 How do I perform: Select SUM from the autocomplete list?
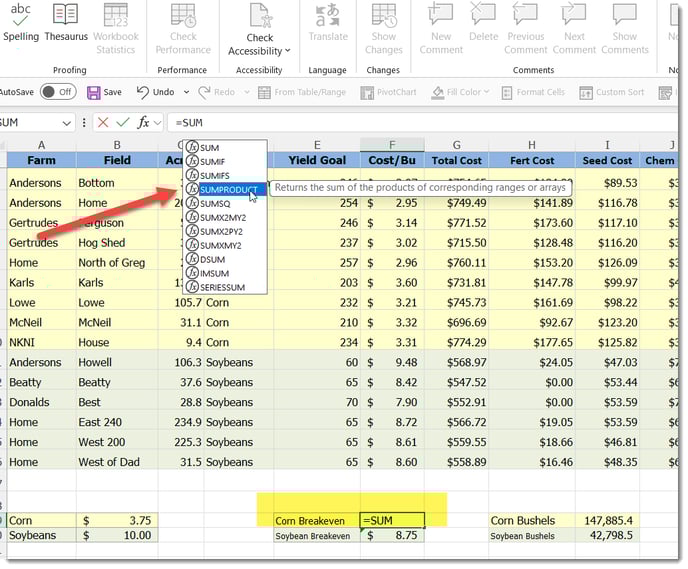[x=225, y=148]
